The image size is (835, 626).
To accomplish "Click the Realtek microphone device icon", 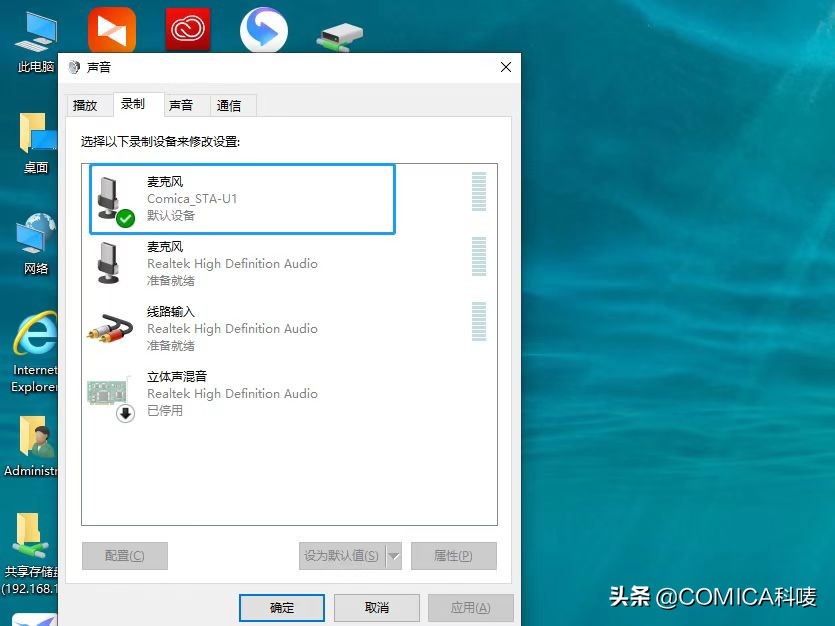I will tap(108, 261).
